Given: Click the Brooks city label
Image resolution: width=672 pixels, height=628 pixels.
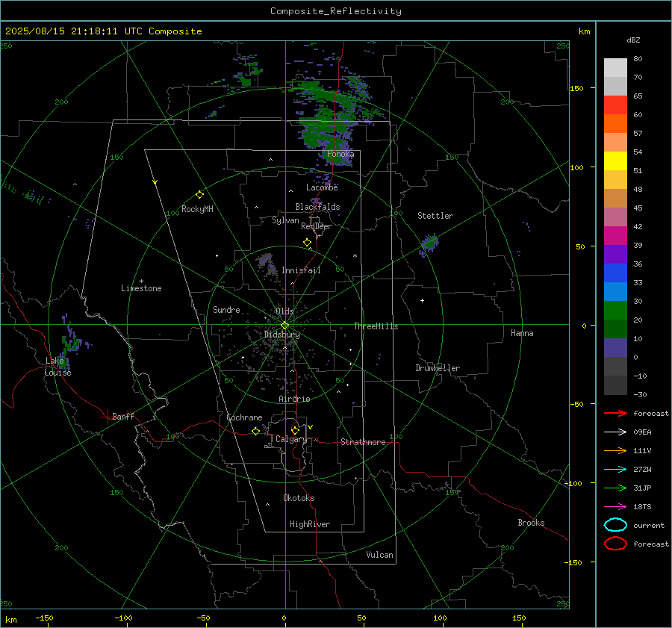Looking at the screenshot, I should pyautogui.click(x=531, y=523).
